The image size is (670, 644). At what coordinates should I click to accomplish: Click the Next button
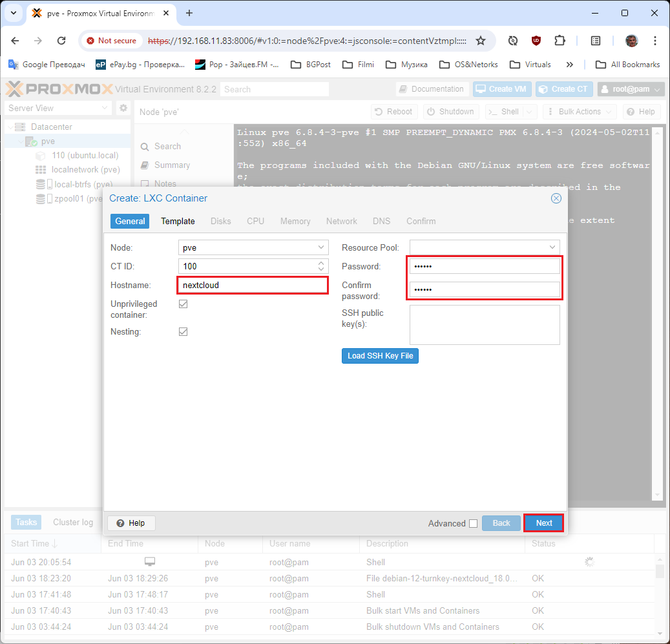(x=543, y=523)
